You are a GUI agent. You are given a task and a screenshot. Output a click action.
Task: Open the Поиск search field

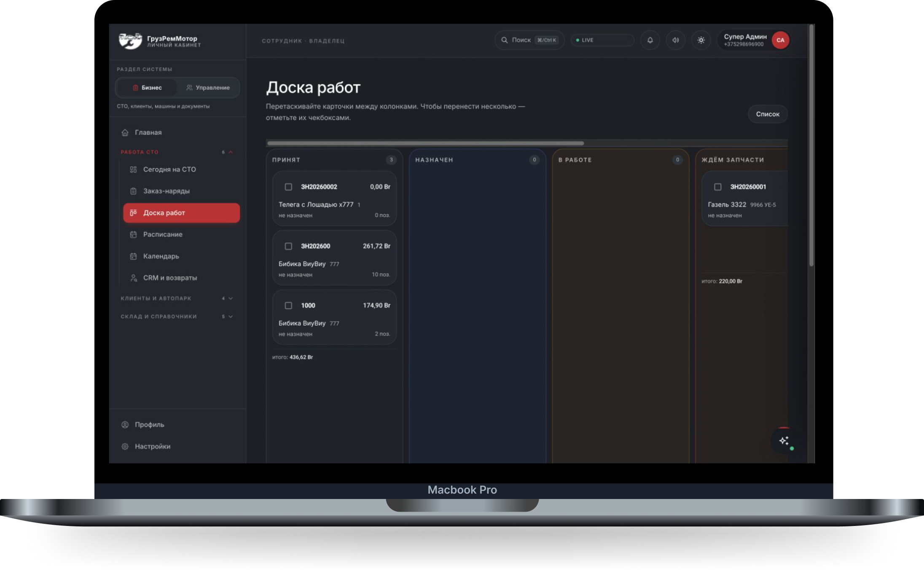click(529, 40)
